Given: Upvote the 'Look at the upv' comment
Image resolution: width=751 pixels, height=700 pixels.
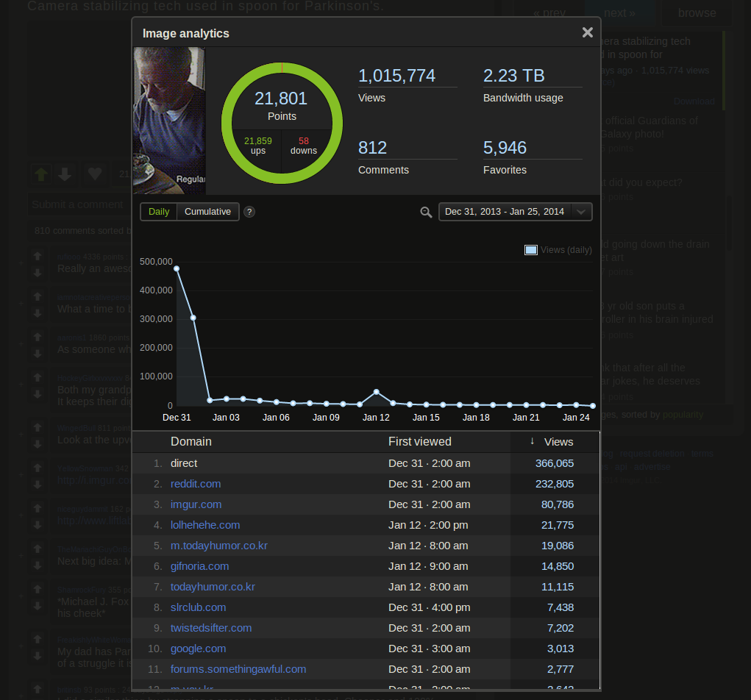Looking at the screenshot, I should click(x=38, y=427).
